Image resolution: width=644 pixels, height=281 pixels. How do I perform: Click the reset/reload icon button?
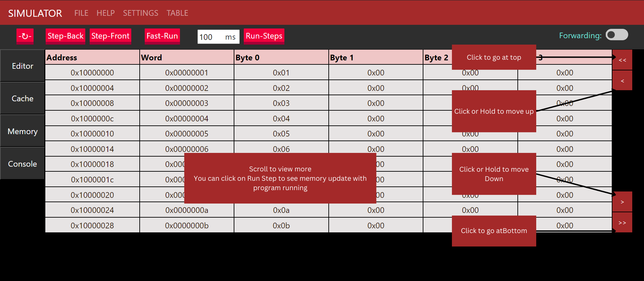tap(25, 36)
